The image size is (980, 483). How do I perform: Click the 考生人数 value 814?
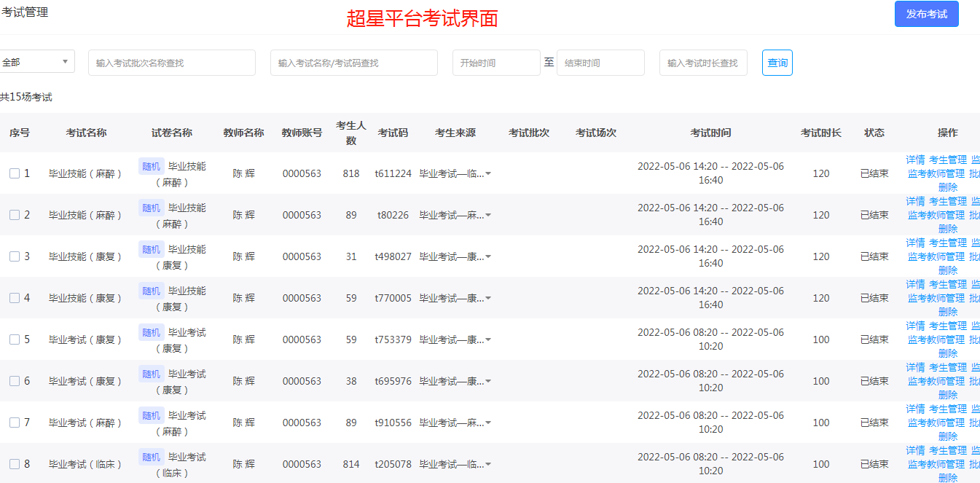click(351, 464)
